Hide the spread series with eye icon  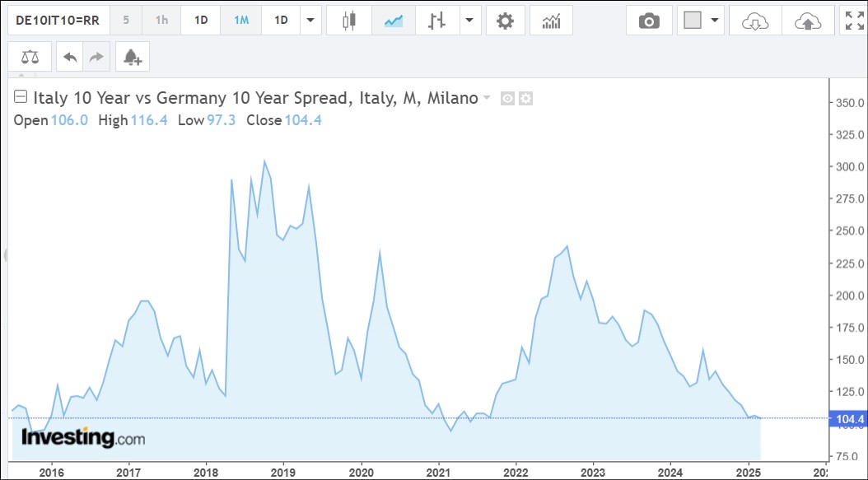(x=507, y=99)
